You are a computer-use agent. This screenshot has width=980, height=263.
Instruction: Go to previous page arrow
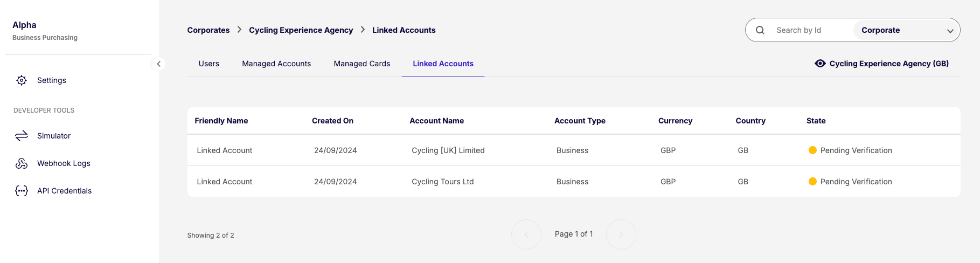pyautogui.click(x=526, y=234)
